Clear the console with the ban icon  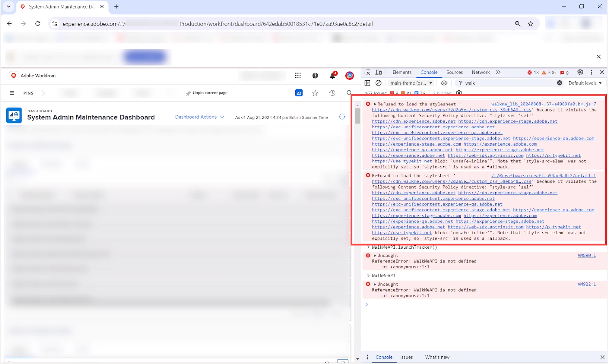[378, 83]
